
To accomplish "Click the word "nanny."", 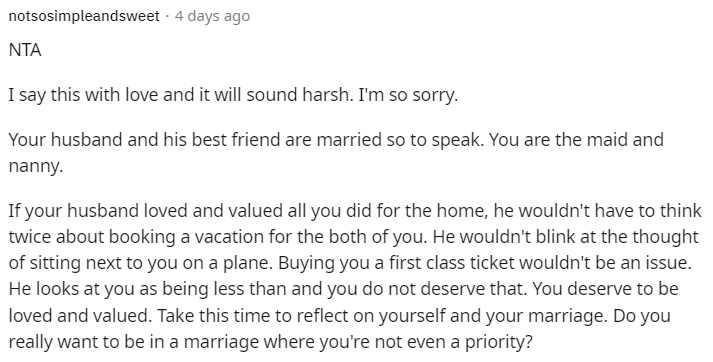I will tap(36, 166).
